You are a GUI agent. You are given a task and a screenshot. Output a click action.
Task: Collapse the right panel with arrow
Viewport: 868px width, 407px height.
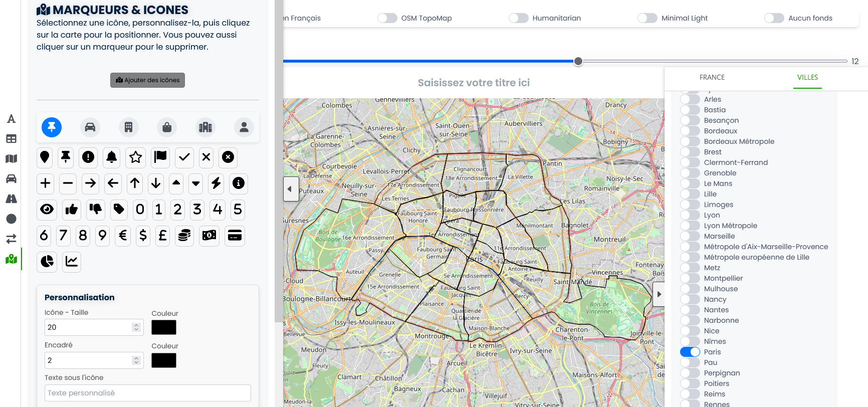pyautogui.click(x=659, y=294)
